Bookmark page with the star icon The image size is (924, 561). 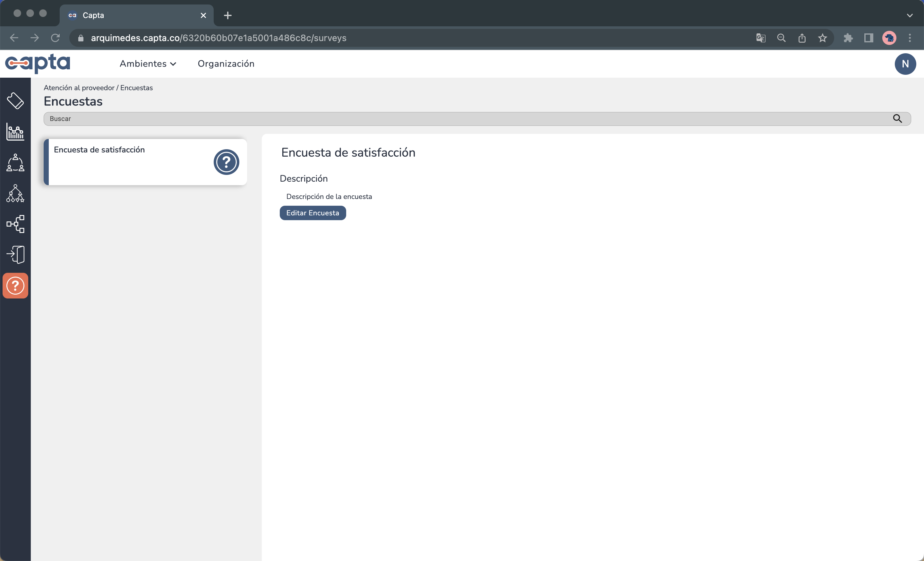[x=822, y=38]
